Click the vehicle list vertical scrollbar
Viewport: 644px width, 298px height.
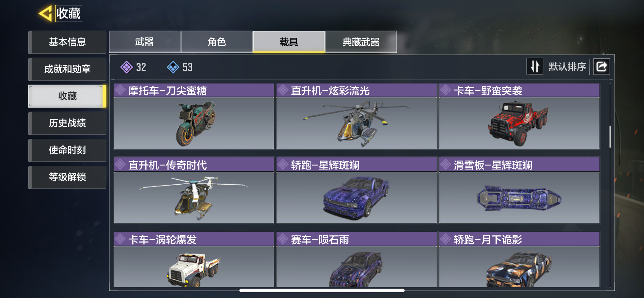click(610, 136)
